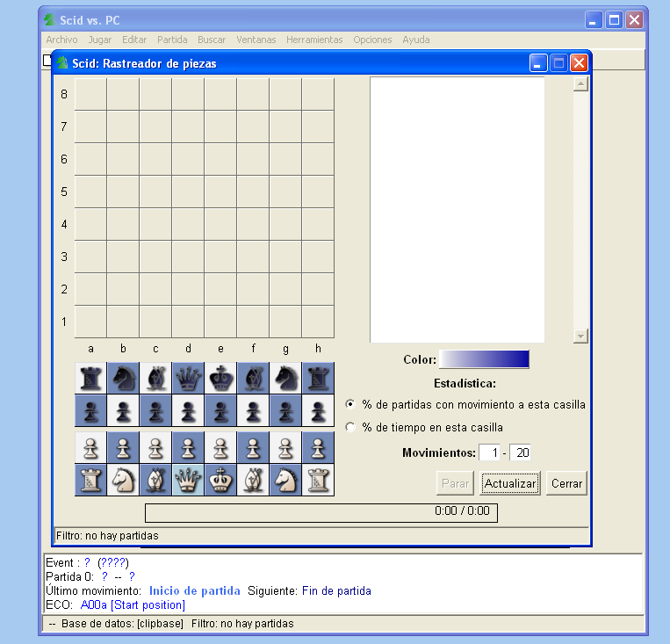Open the Color gradient dropdown
670x644 pixels.
[x=484, y=359]
